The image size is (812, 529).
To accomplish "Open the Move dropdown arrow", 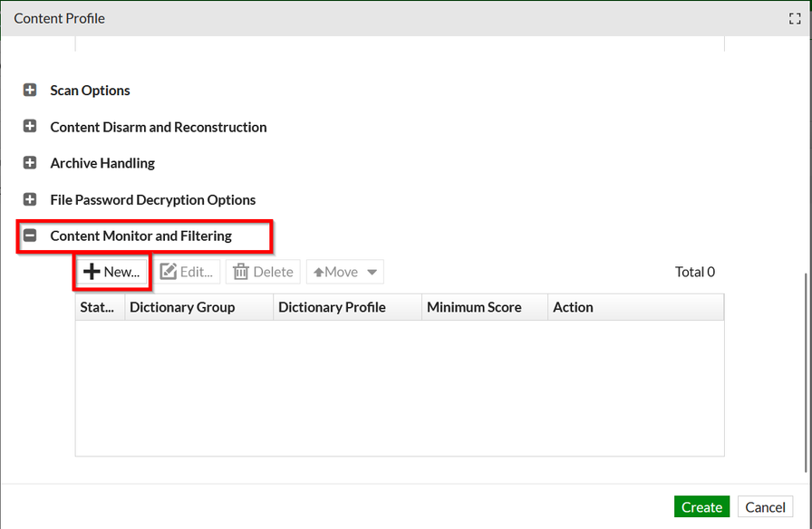I will tap(372, 272).
